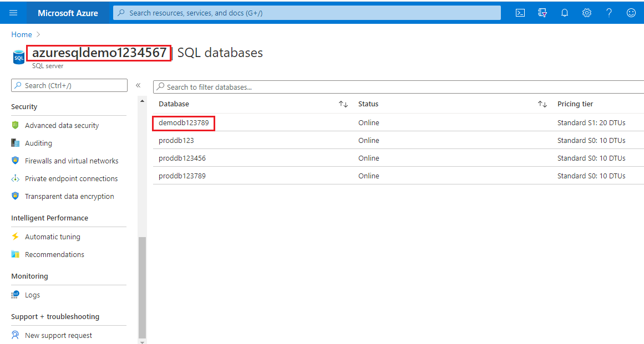Focus the left menu Search (Ctrl+/) box
644x344 pixels.
pos(69,85)
